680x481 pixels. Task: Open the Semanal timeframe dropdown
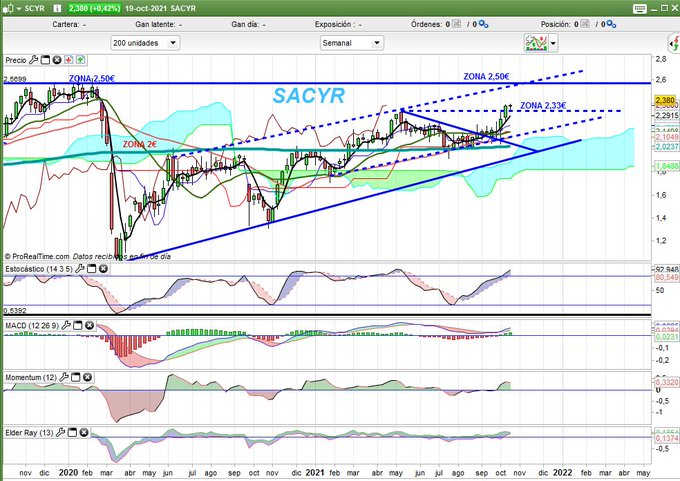pyautogui.click(x=351, y=43)
